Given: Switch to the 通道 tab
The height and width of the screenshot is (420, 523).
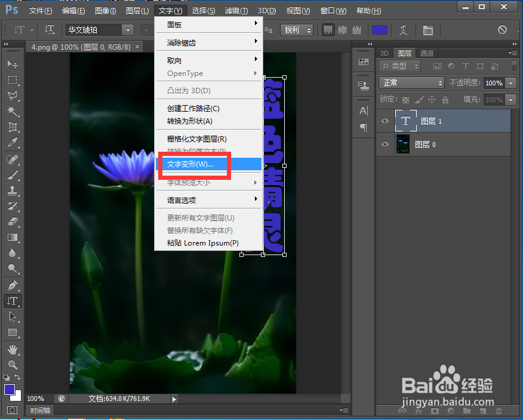Looking at the screenshot, I should 426,53.
